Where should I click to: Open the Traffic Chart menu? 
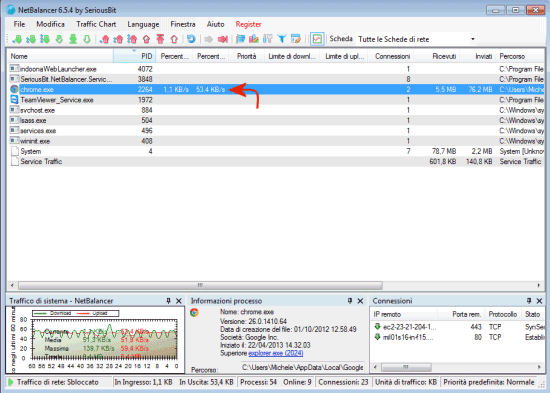[x=96, y=24]
